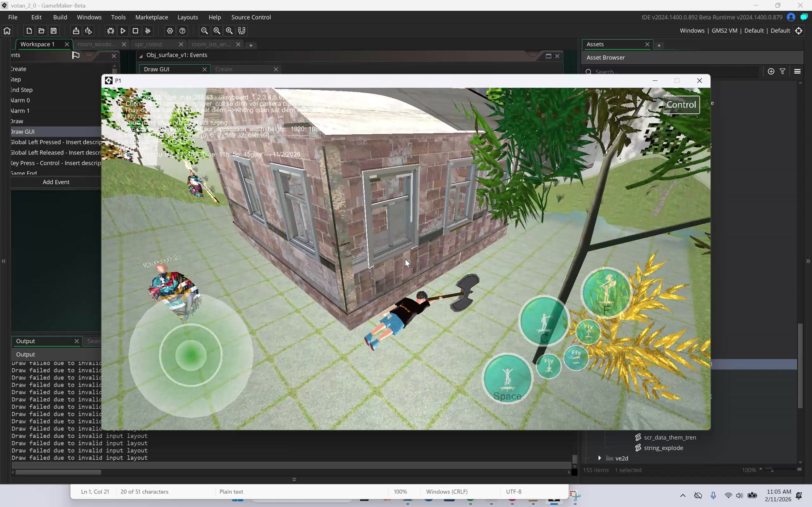812x507 pixels.
Task: Add a new asset with plus-circle icon
Action: [771, 71]
